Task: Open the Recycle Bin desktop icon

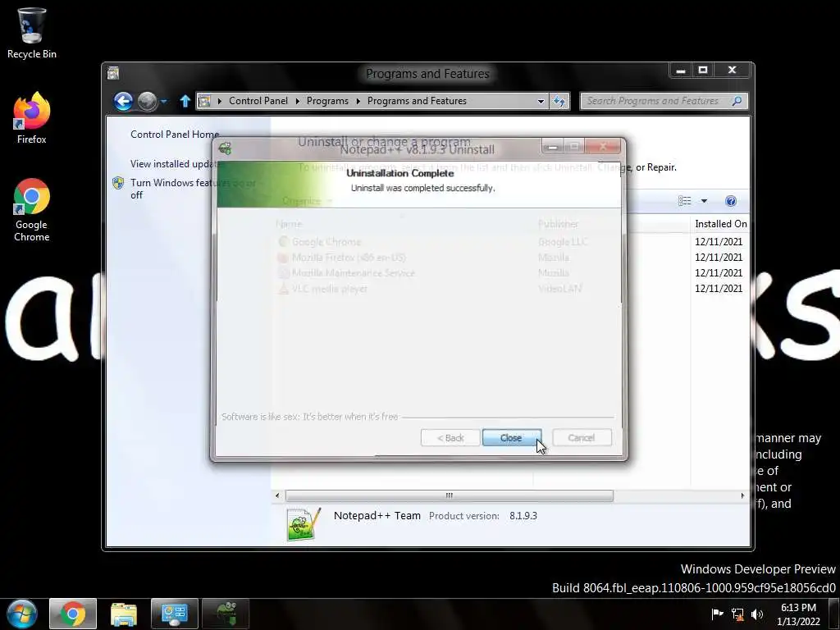Action: [32, 33]
